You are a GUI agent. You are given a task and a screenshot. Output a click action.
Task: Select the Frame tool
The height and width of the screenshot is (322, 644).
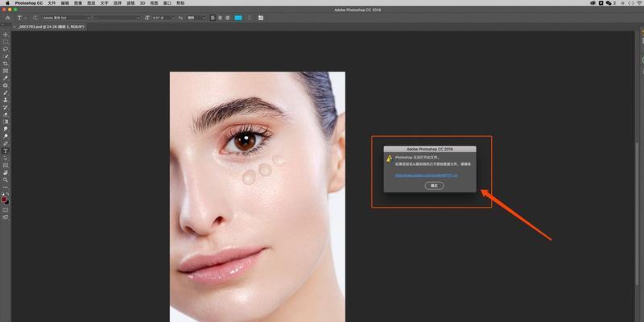(x=6, y=71)
